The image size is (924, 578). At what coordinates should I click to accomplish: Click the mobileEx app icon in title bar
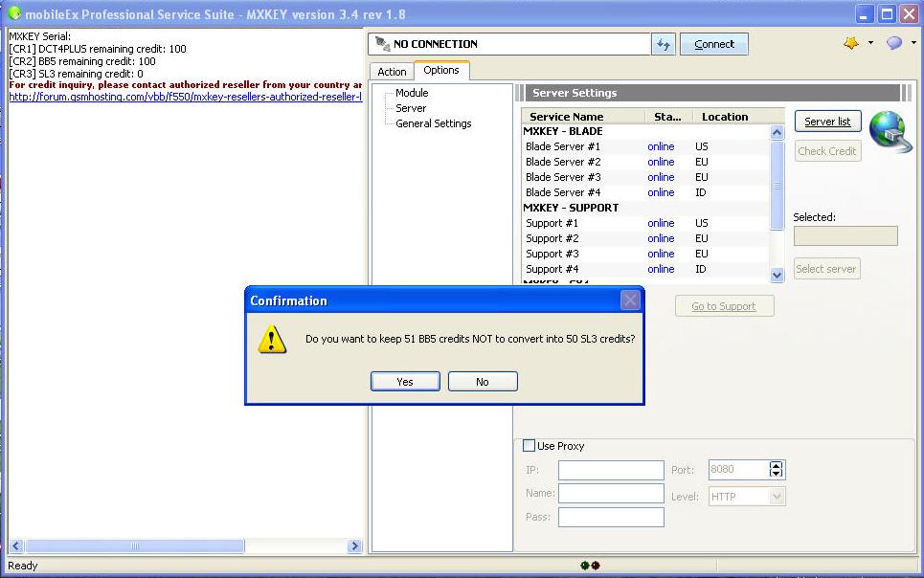(x=14, y=13)
